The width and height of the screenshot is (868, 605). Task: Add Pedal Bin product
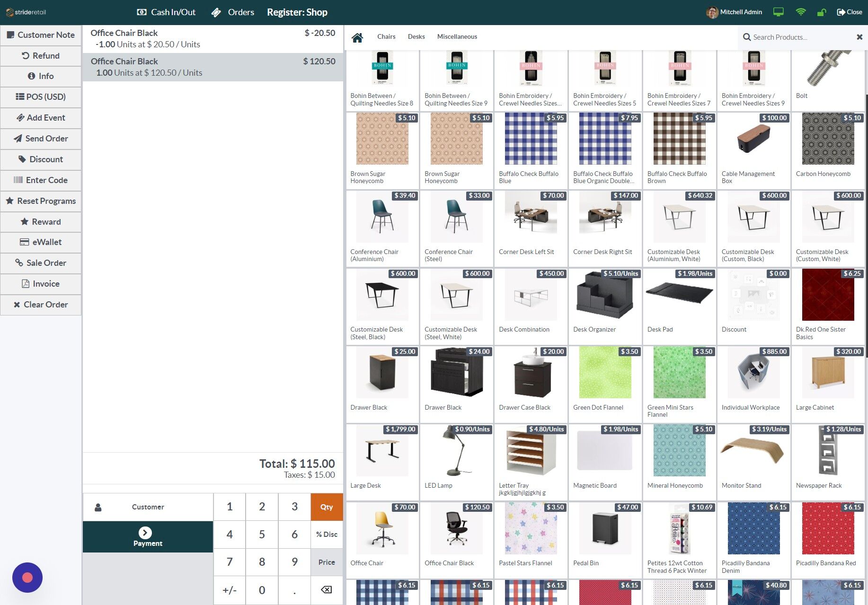(605, 540)
